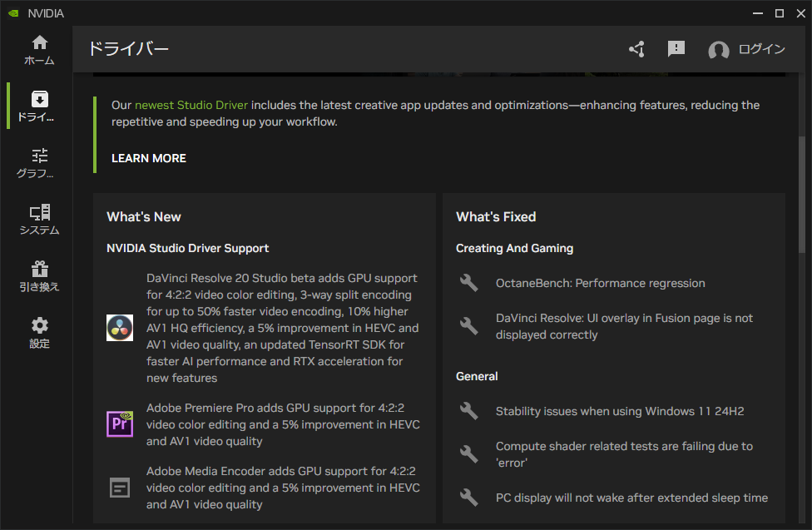
Task: Click the vertical scrollbar thumb of driver page
Action: point(802,193)
